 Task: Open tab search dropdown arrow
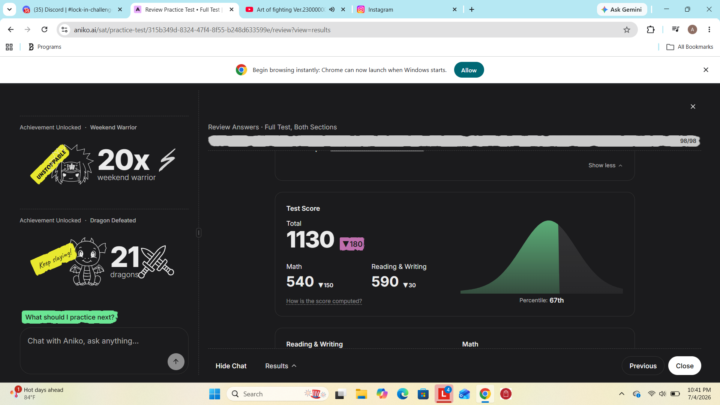coord(9,9)
